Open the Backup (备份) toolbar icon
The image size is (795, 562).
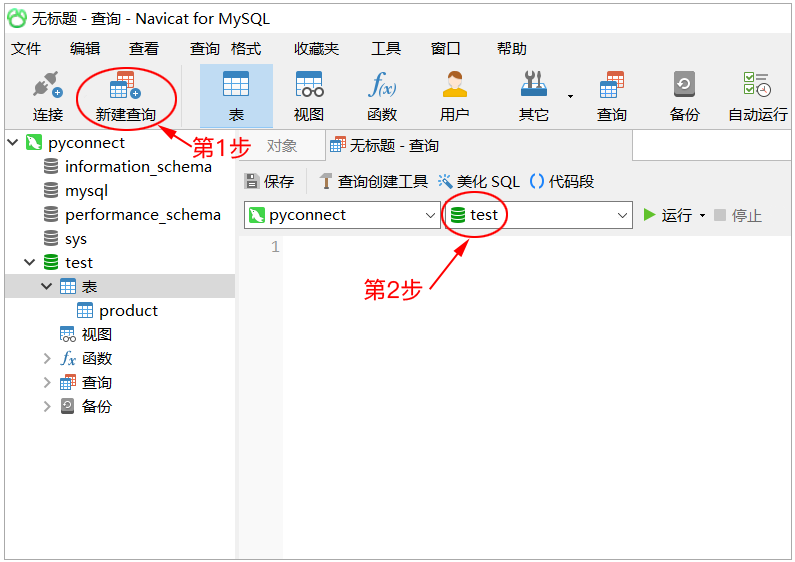pyautogui.click(x=684, y=85)
